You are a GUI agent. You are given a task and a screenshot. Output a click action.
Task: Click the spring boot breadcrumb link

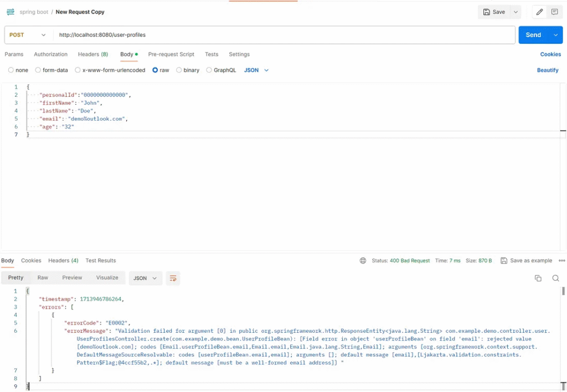[34, 12]
